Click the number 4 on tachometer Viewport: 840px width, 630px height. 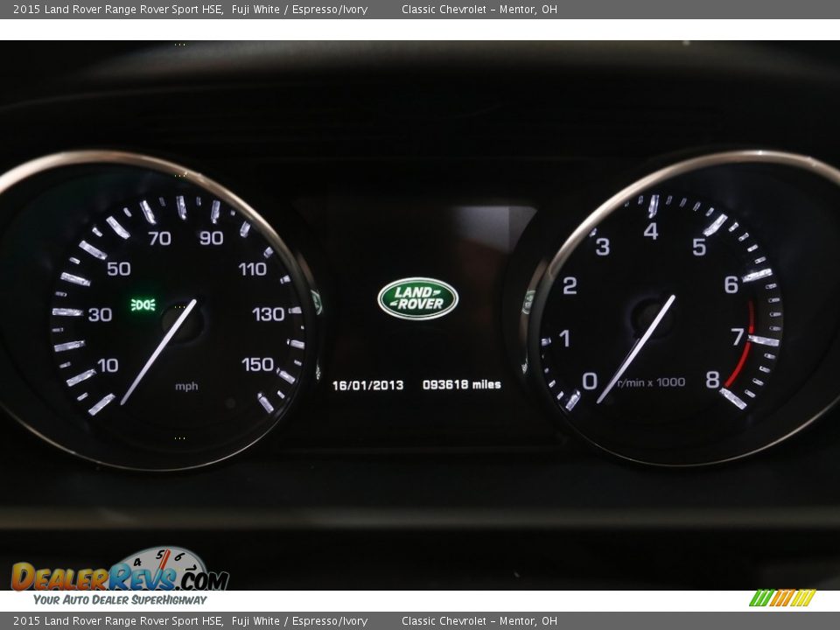(x=651, y=231)
